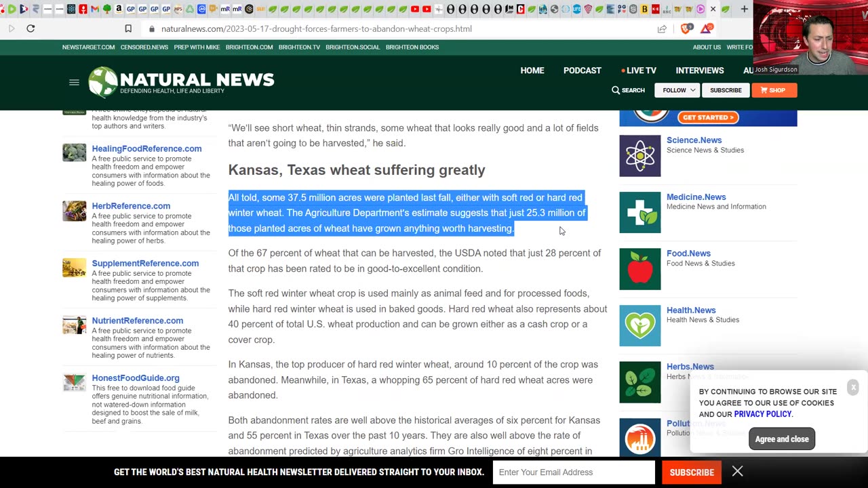Open the BRIGHTEON.COM link
868x488 pixels.
point(249,47)
